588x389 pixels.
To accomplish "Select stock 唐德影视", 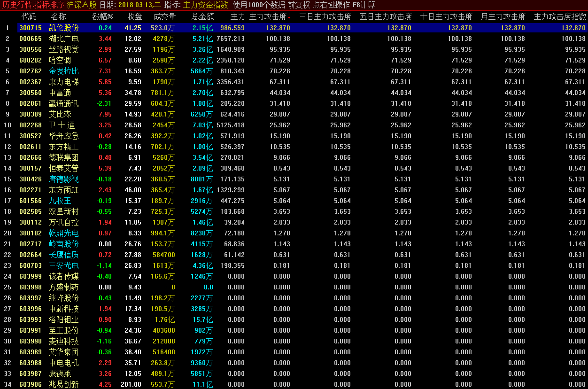I will (x=64, y=179).
